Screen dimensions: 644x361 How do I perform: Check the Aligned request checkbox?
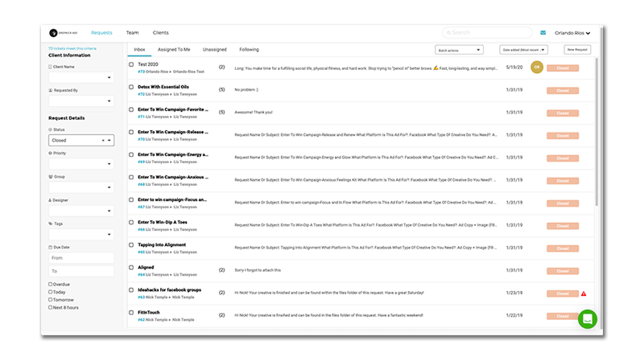point(131,268)
